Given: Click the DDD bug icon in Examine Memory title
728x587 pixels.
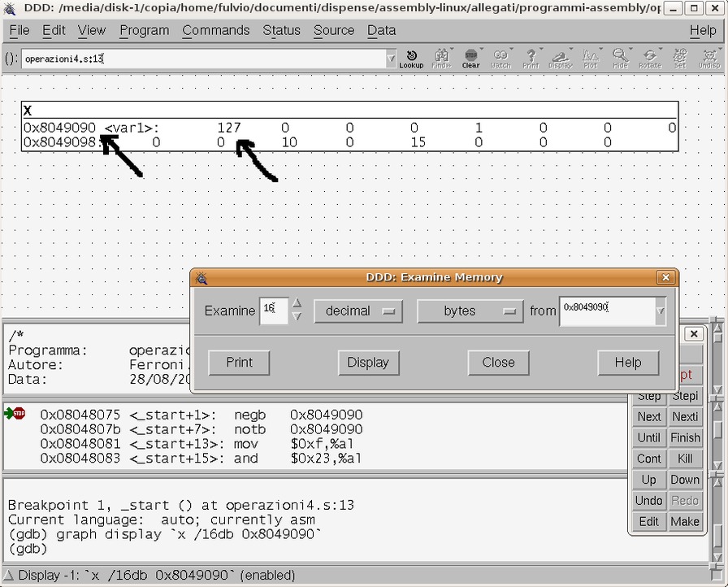Looking at the screenshot, I should coord(201,278).
